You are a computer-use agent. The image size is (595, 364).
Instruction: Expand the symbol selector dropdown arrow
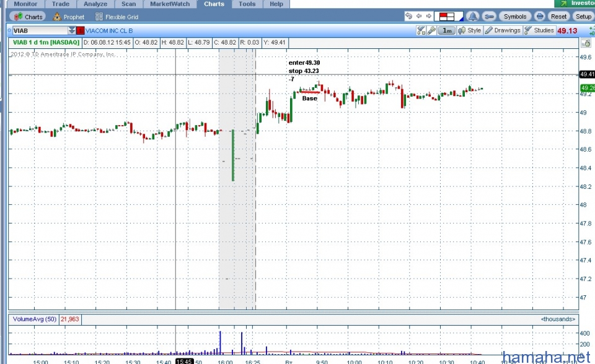[72, 30]
